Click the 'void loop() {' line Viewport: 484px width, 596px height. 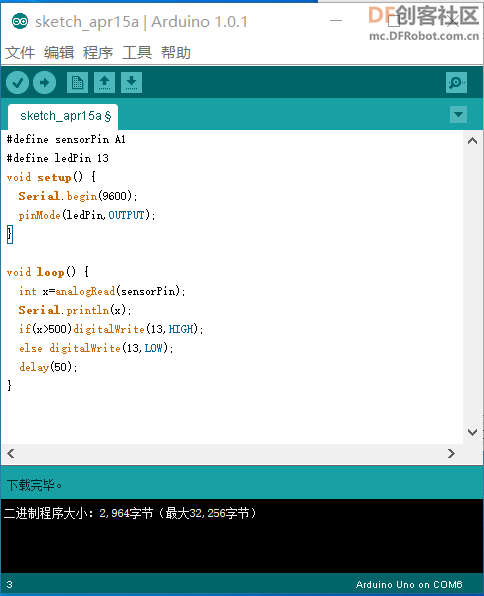[48, 272]
